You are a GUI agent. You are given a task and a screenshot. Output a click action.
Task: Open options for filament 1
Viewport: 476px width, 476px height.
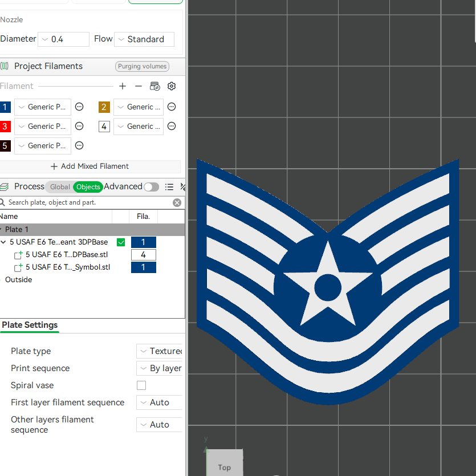point(79,107)
